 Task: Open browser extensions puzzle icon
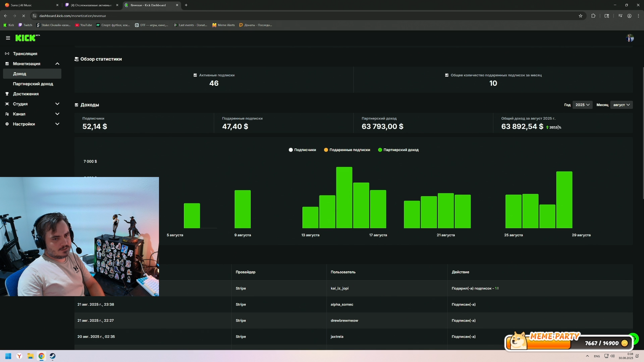[x=593, y=16]
